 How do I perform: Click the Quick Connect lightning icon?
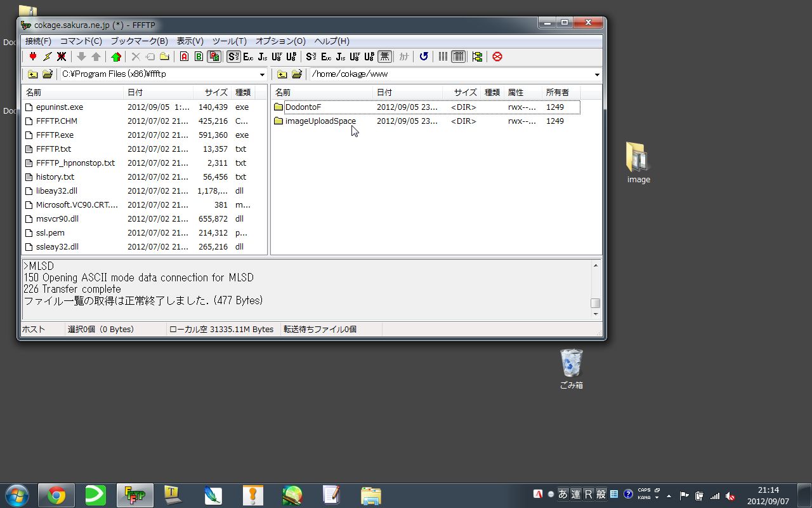coord(48,57)
